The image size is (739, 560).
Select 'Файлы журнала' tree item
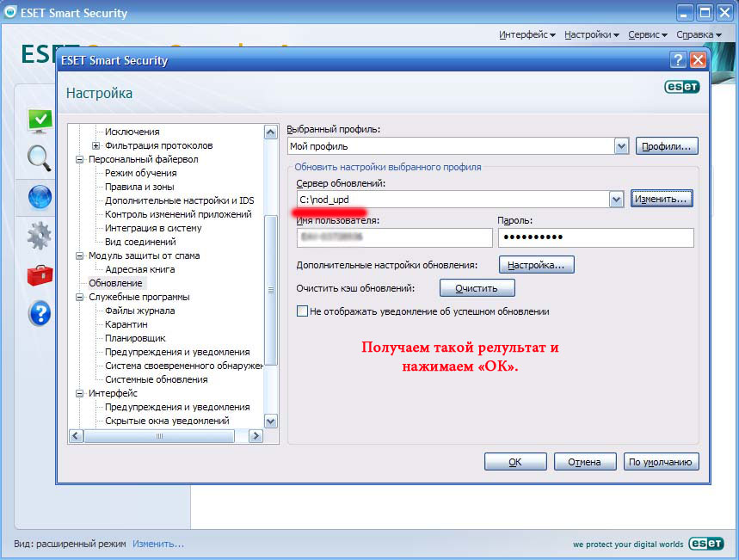click(x=140, y=311)
